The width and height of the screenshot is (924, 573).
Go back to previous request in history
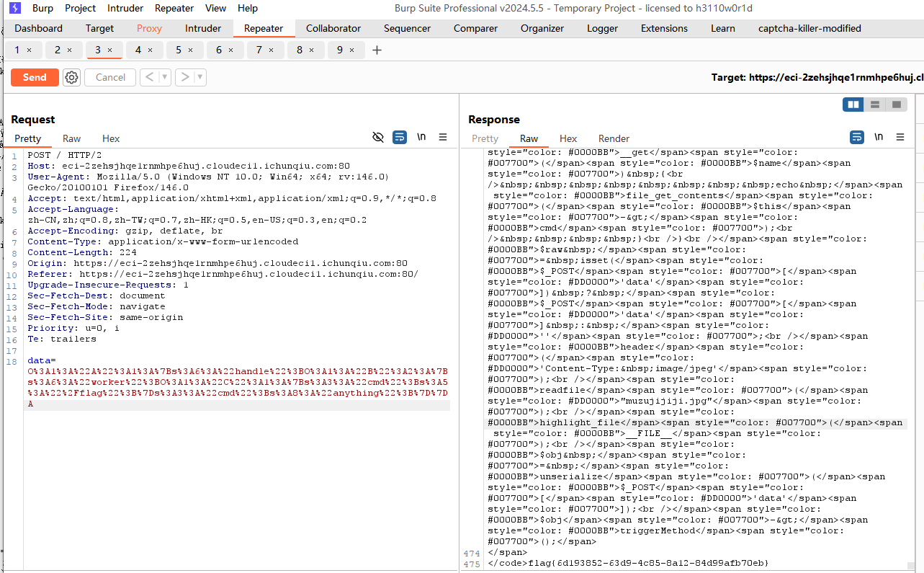point(149,77)
